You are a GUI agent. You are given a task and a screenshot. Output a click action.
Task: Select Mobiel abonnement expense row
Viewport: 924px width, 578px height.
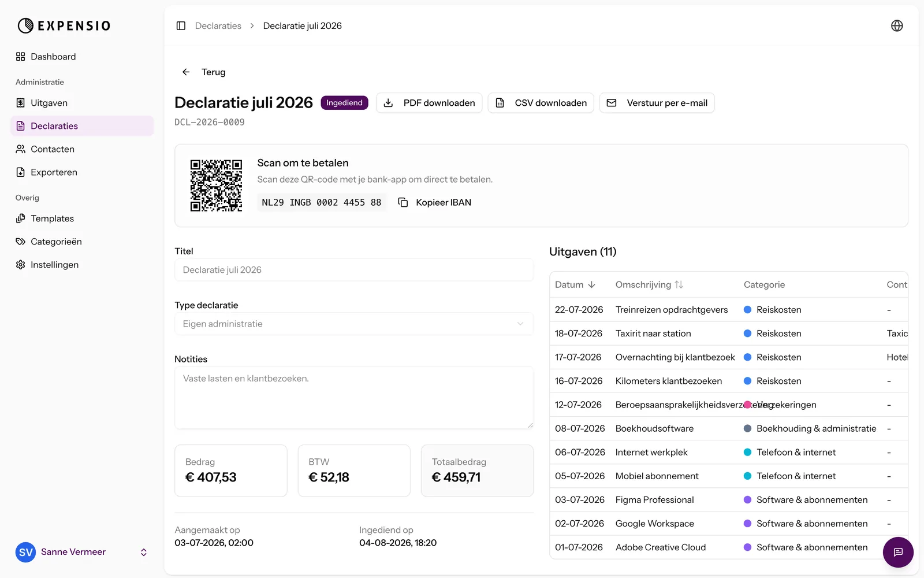(729, 476)
